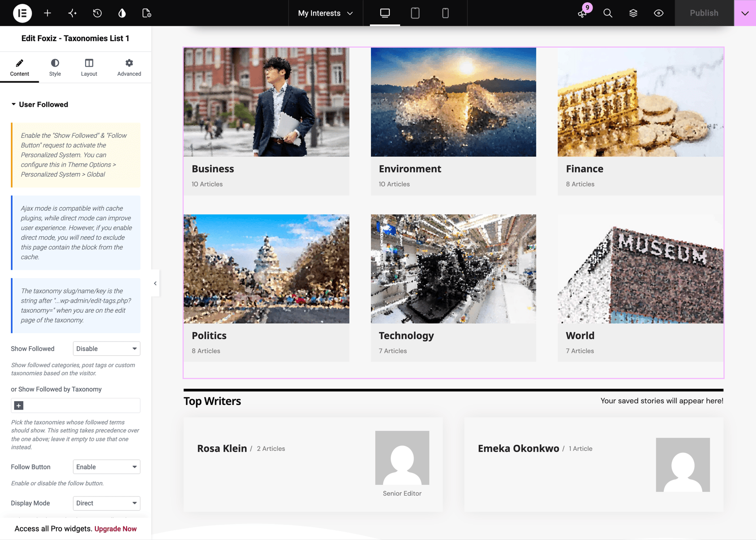The image size is (756, 540).
Task: Expand the Publish options arrow
Action: [x=745, y=13]
